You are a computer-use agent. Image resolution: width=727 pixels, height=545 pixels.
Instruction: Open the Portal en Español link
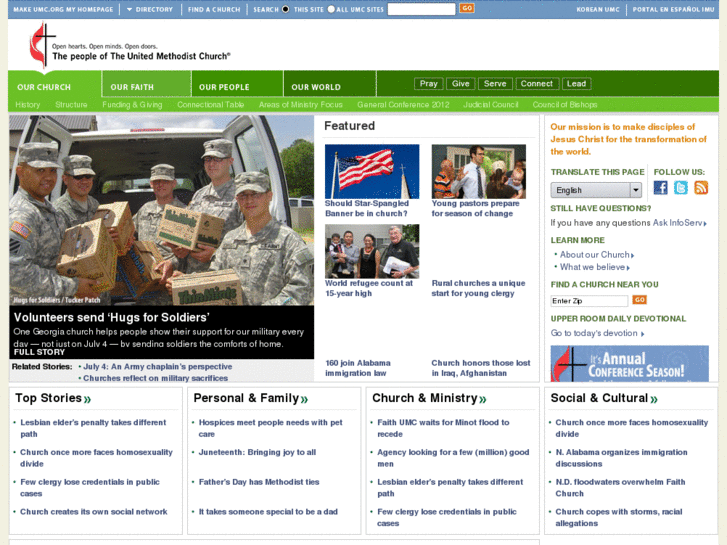673,9
